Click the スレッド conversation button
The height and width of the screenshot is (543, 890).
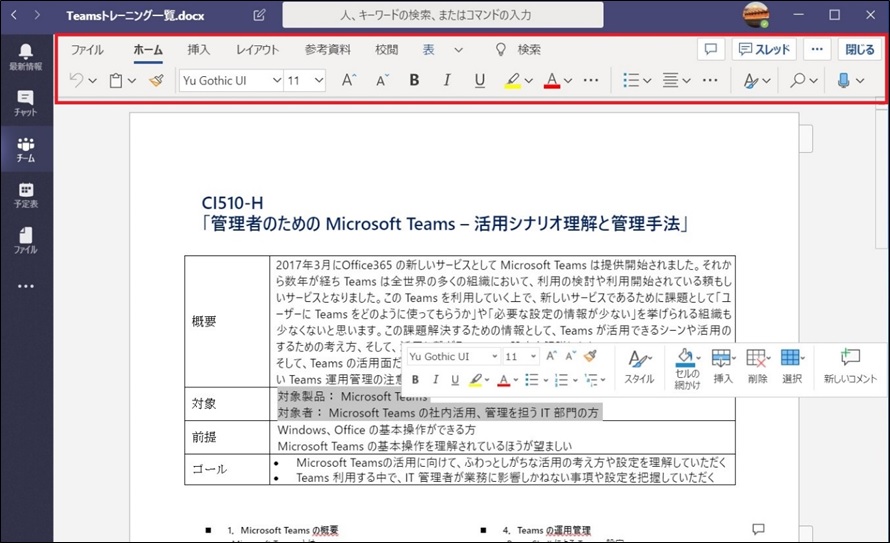click(764, 49)
